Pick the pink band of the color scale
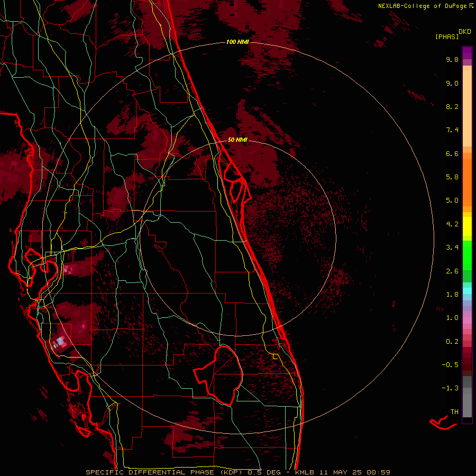 pyautogui.click(x=467, y=321)
